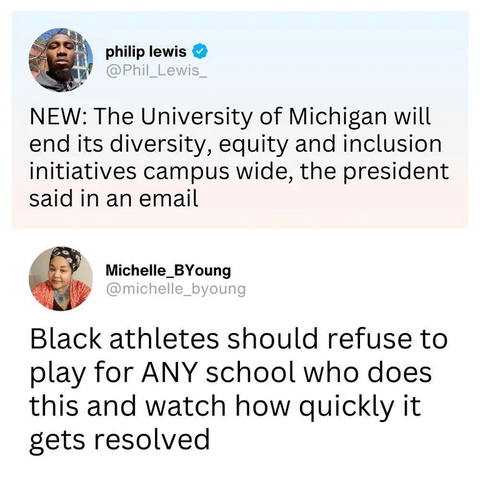Open philip lewis's profile photo
The height and width of the screenshot is (480, 480).
coord(61,60)
